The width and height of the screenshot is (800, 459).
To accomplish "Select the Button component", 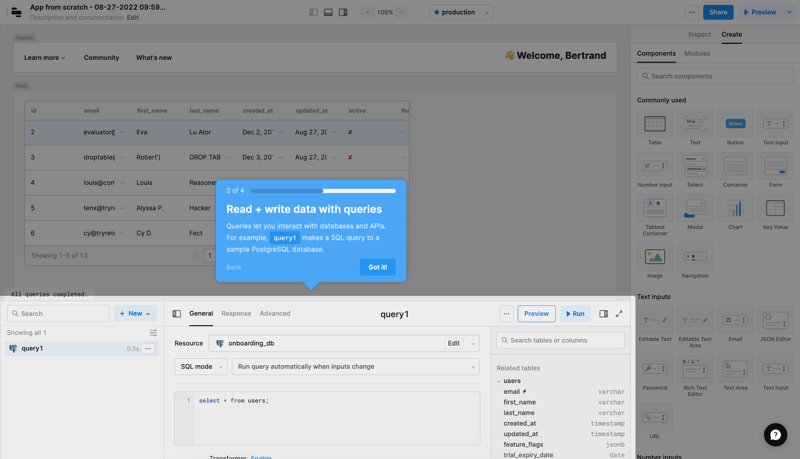I will pos(735,128).
